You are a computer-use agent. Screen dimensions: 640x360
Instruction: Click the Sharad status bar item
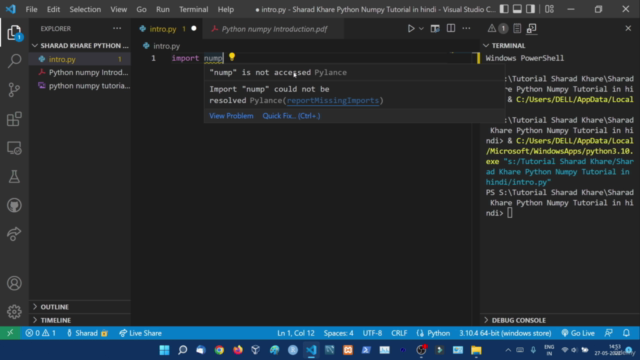point(86,333)
